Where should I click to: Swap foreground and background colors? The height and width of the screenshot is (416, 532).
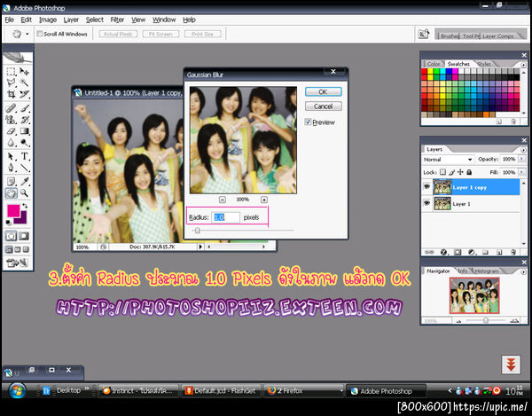(x=25, y=206)
